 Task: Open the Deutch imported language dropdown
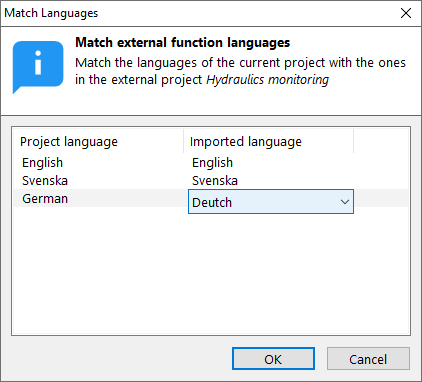(x=271, y=202)
